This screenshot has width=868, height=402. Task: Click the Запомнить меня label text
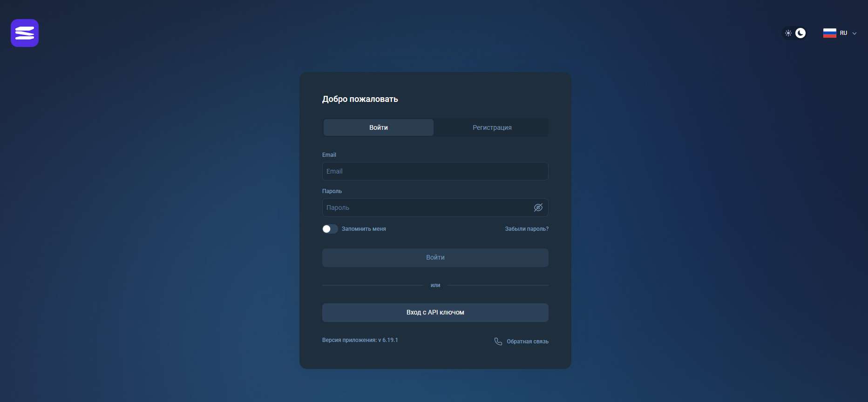(364, 229)
